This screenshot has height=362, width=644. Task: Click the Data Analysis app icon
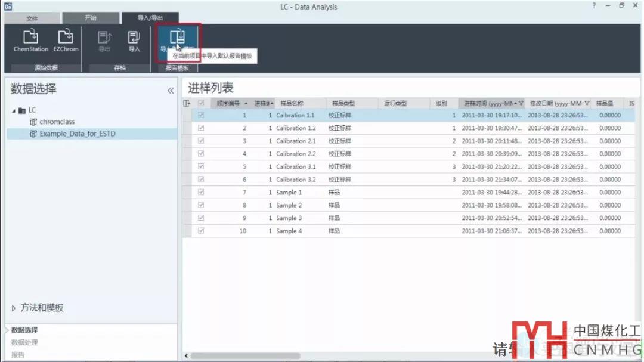coord(8,6)
